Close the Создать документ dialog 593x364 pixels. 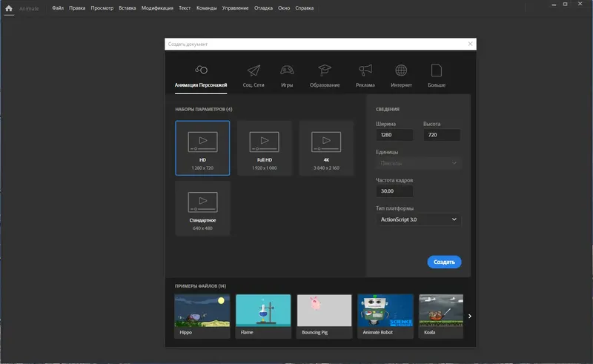point(470,44)
